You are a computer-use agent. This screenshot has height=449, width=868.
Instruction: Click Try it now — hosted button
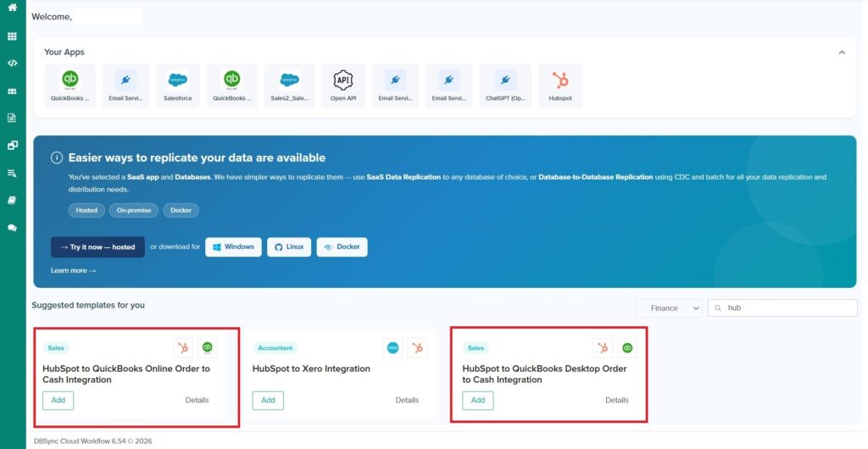[x=98, y=247]
